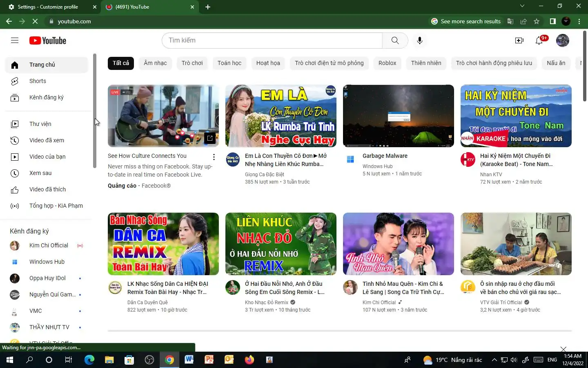Open the Tình Nhỏ Mau Quên title
This screenshot has width=588, height=368.
point(403,288)
